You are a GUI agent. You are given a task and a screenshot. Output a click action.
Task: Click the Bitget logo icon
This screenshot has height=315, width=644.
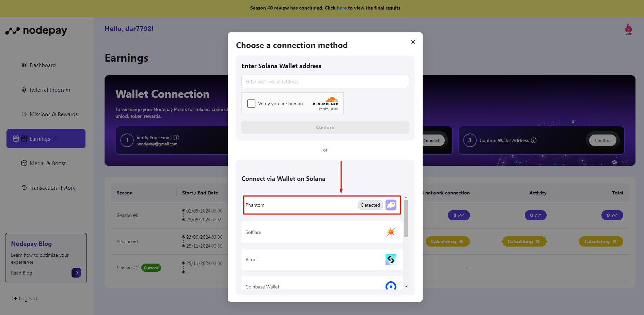391,259
